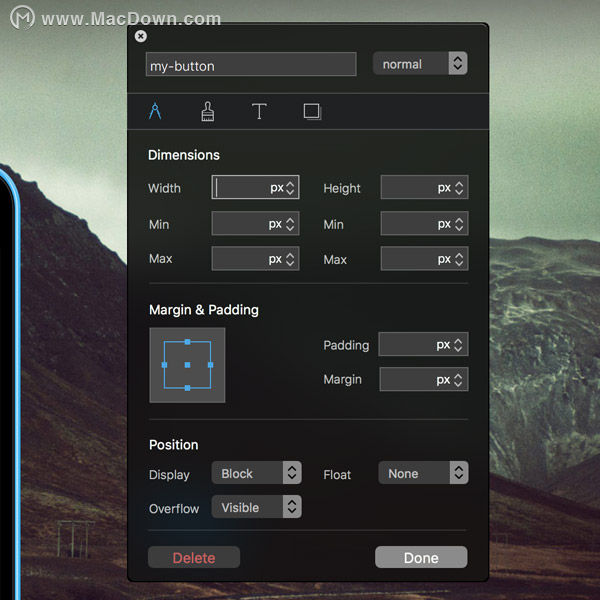600x600 pixels.
Task: Open the shadow layers tab
Action: point(312,112)
